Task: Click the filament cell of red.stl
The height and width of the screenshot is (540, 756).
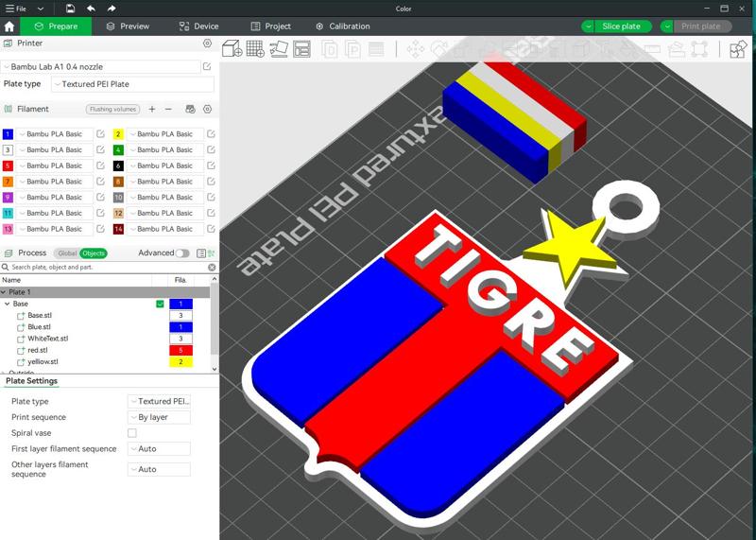Action: 180,350
